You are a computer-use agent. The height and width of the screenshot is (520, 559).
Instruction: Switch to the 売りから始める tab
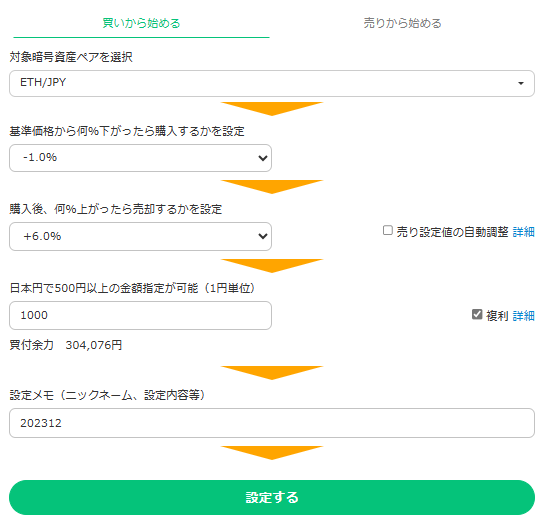click(402, 23)
